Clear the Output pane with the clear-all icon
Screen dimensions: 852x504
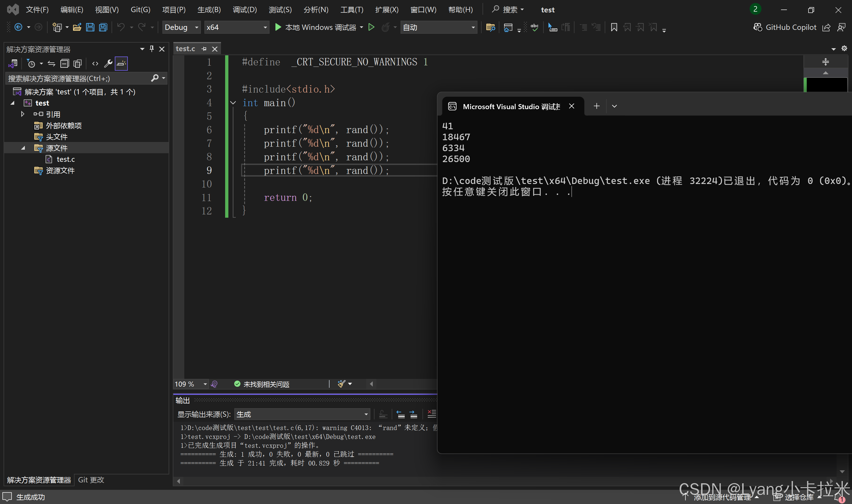[x=431, y=414]
